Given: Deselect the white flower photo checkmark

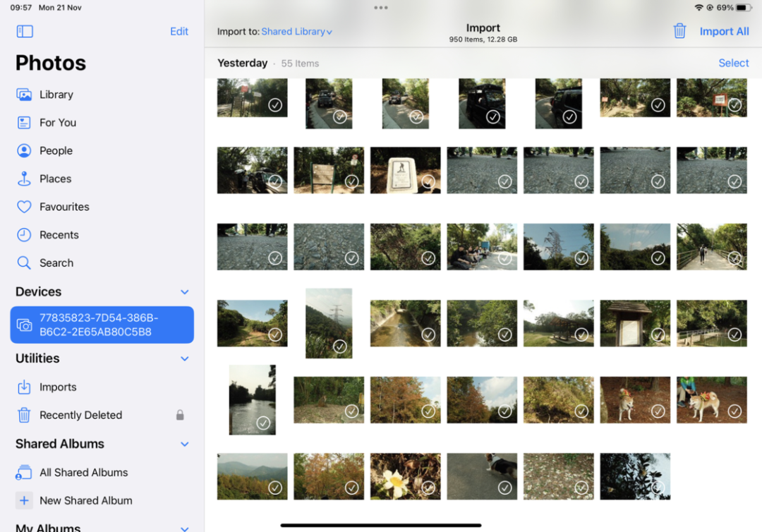Looking at the screenshot, I should pyautogui.click(x=428, y=488).
